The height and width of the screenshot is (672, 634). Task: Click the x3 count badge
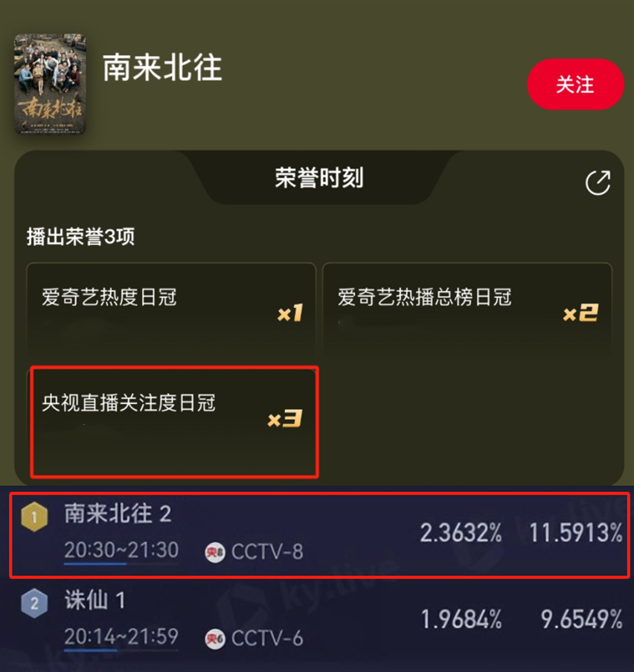click(285, 419)
